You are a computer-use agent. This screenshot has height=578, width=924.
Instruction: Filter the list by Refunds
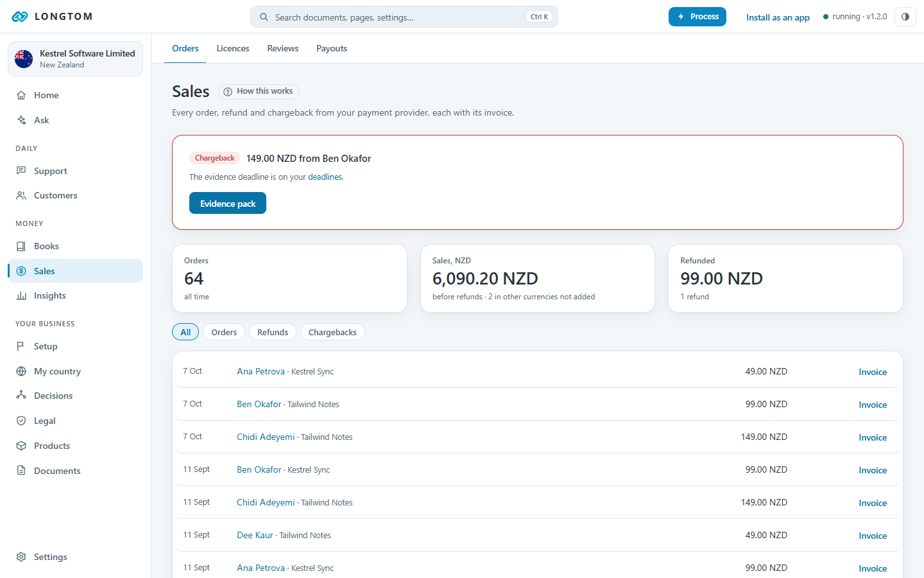pos(273,332)
